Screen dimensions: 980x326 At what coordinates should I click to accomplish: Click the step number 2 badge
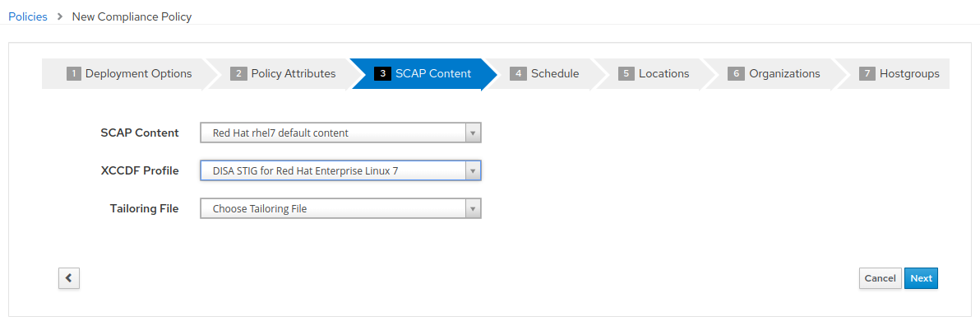238,74
